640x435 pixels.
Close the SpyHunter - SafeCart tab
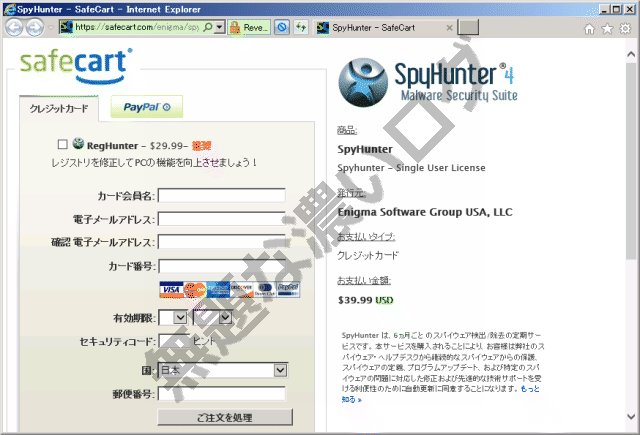click(449, 28)
